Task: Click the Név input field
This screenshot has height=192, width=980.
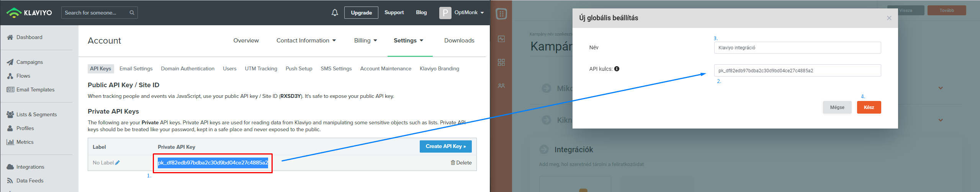Action: tap(797, 48)
